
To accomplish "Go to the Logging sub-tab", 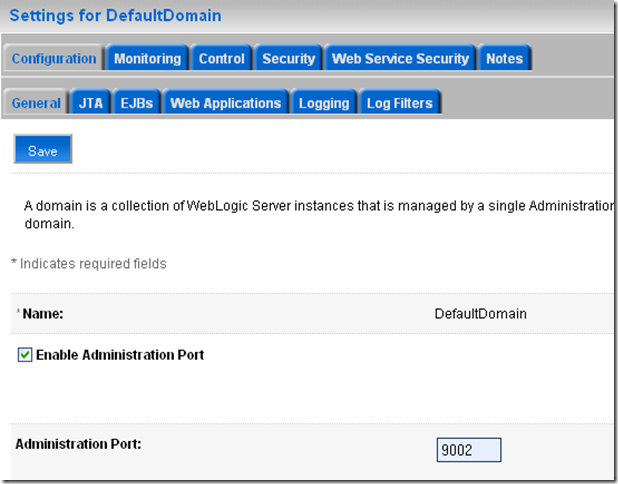I will 323,103.
